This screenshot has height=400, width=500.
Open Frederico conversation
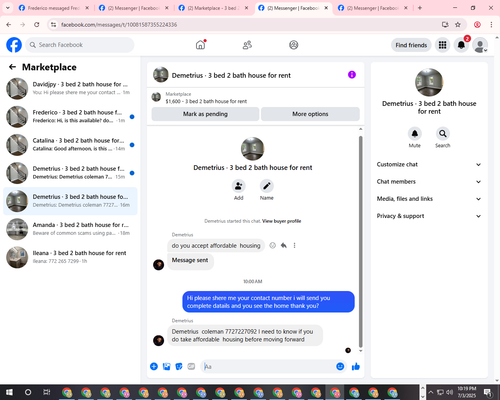pyautogui.click(x=70, y=116)
